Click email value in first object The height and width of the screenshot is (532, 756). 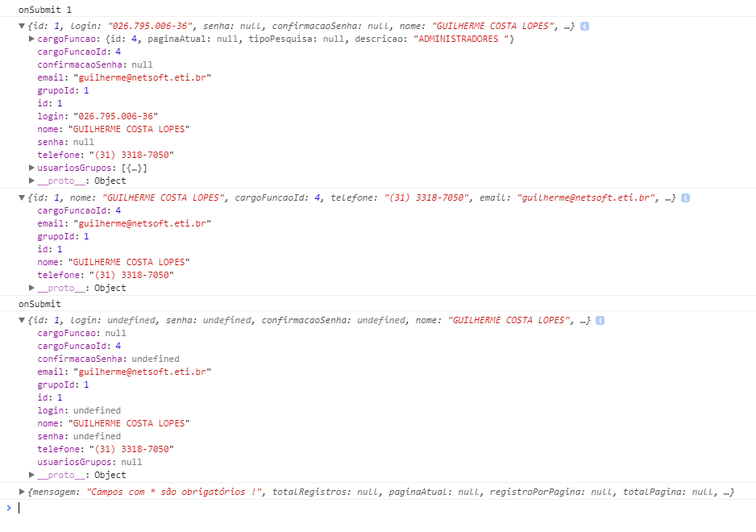(142, 77)
